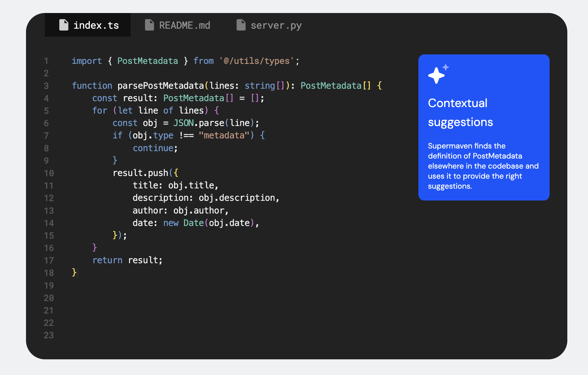Click the 'return result;' line
The height and width of the screenshot is (375, 588).
click(127, 260)
